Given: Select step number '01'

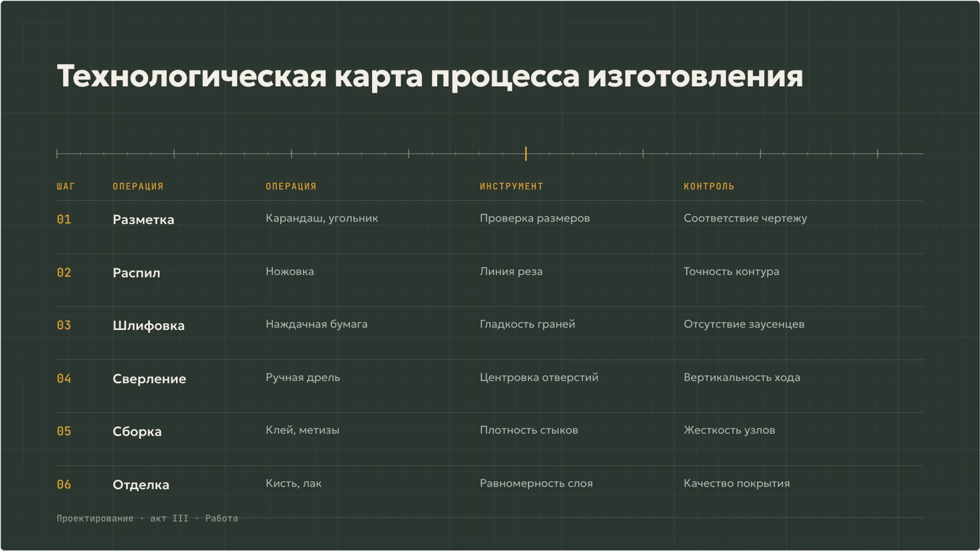Looking at the screenshot, I should (64, 219).
